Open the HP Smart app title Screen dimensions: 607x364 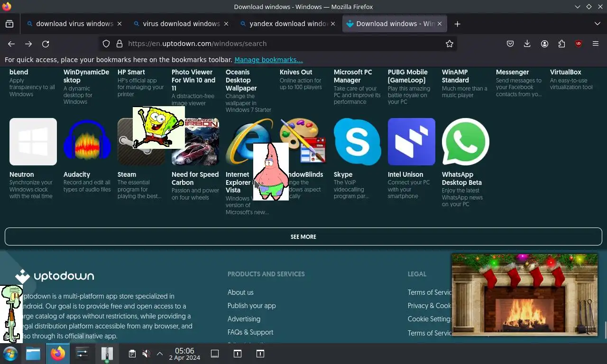(131, 72)
